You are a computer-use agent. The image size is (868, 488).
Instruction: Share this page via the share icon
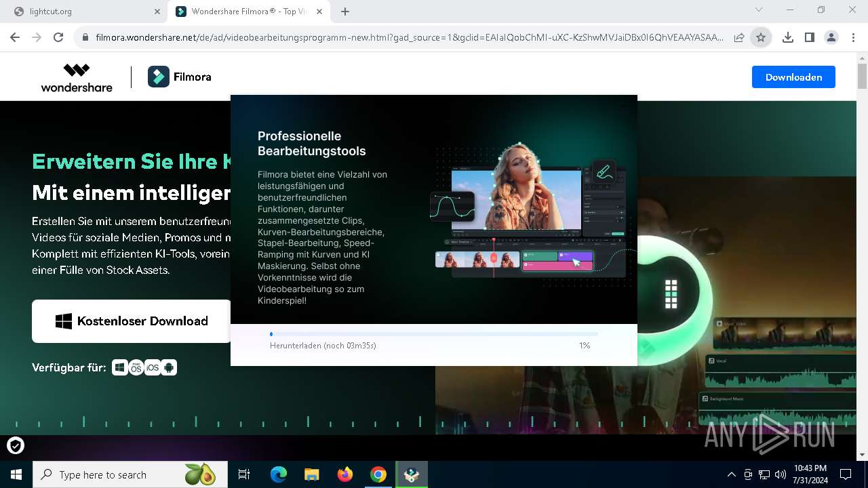pyautogui.click(x=739, y=38)
